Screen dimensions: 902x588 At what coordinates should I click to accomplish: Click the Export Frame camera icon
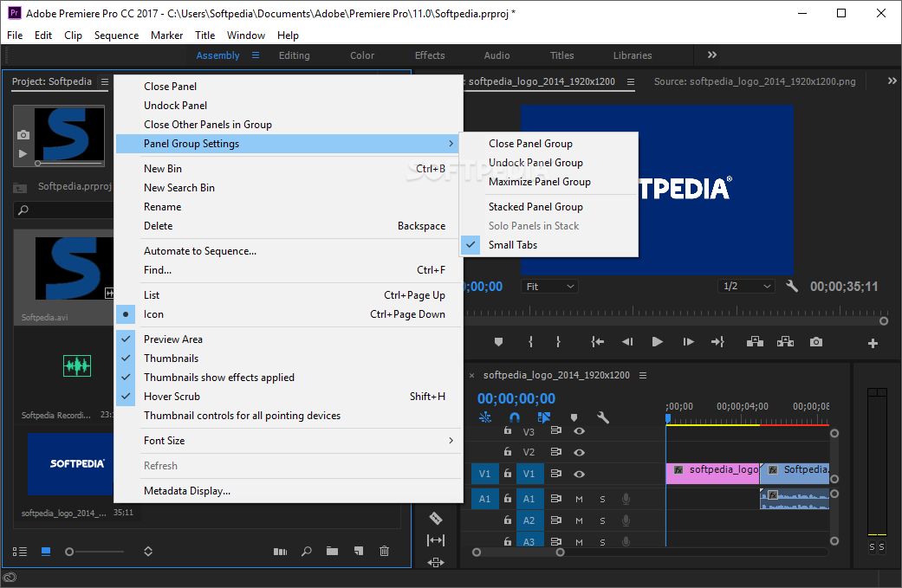[x=815, y=342]
